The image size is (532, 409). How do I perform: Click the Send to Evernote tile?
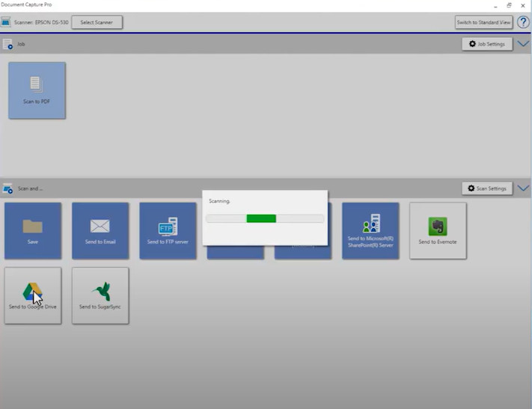(438, 230)
